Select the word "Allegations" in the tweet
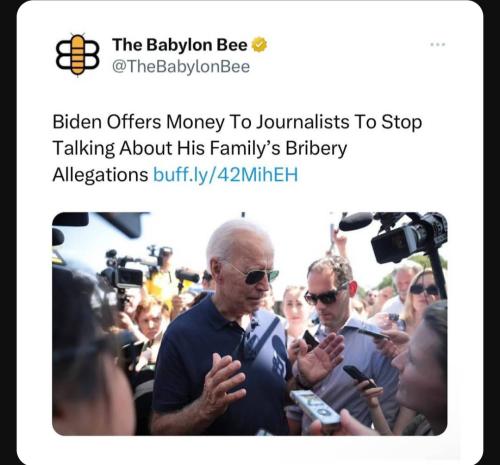This screenshot has width=500, height=465. 100,175
